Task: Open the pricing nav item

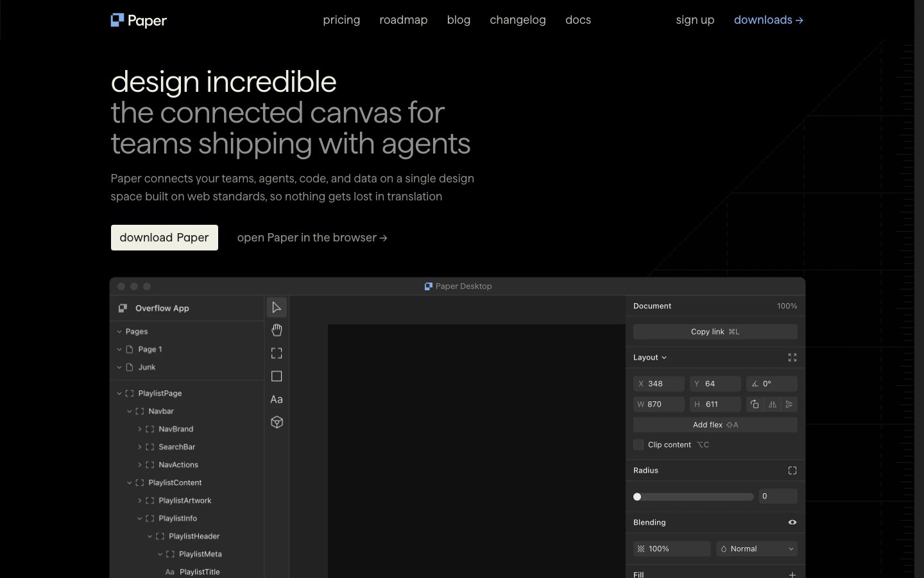Action: click(341, 20)
